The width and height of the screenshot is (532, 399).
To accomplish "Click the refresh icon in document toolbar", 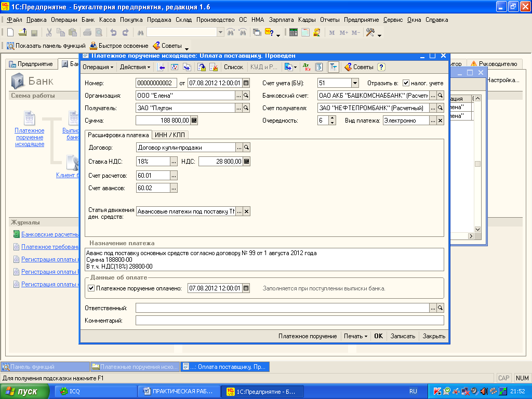I will click(175, 67).
